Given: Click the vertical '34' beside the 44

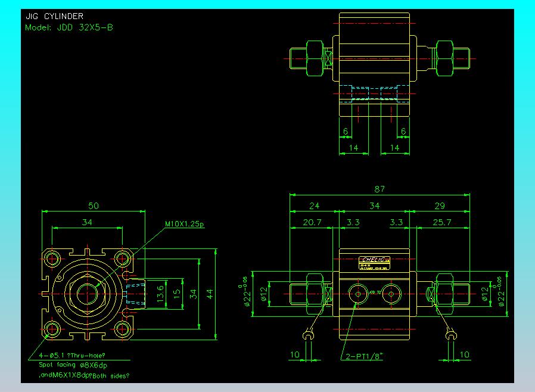Looking at the screenshot, I should [x=193, y=294].
